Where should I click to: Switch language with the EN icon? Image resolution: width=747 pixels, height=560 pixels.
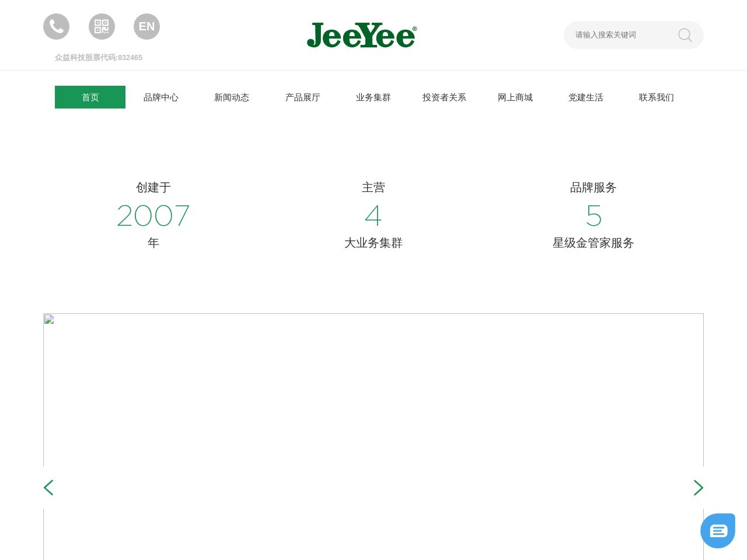click(146, 27)
